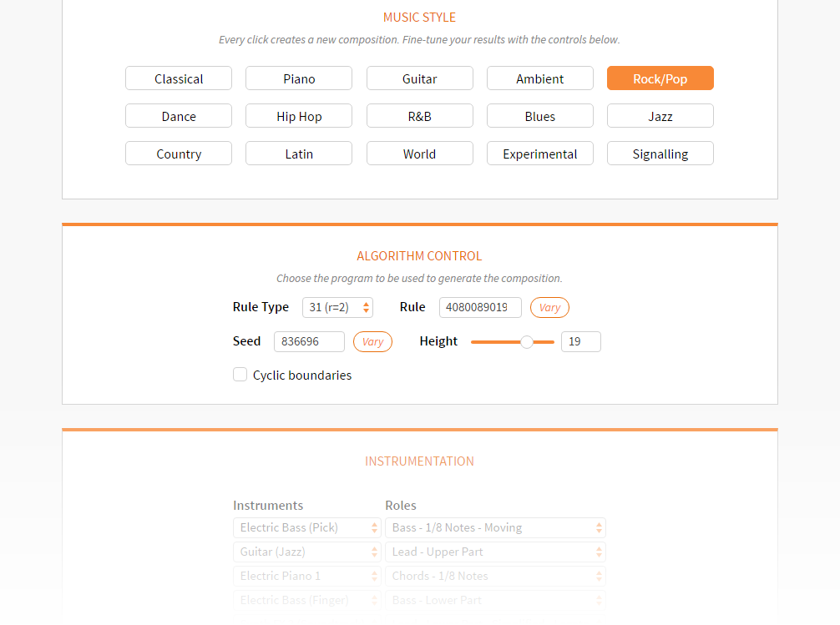Choose the Hip Hop style

(299, 116)
